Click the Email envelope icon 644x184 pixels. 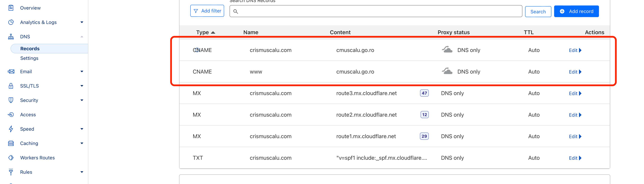coord(11,71)
